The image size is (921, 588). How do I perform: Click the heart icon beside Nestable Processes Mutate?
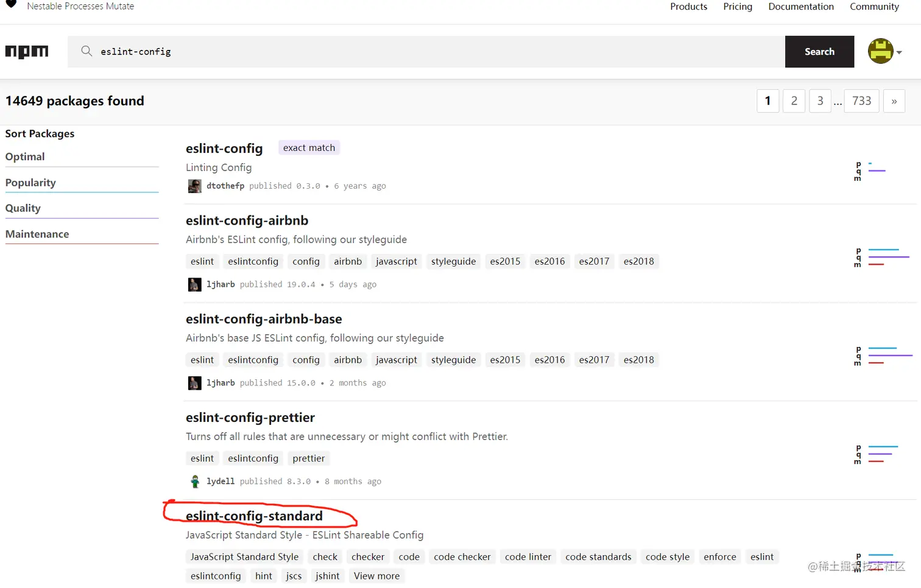11,4
